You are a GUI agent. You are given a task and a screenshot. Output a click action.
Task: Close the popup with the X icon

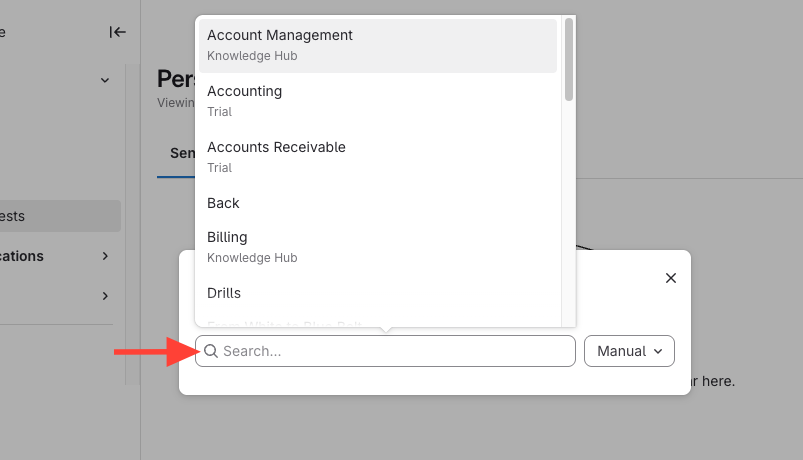click(671, 278)
